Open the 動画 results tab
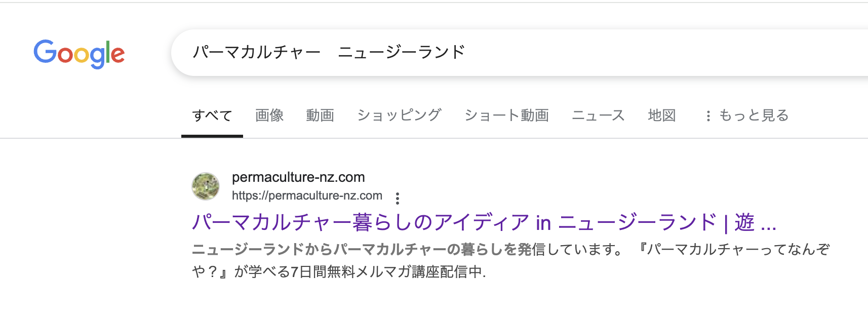The height and width of the screenshot is (314, 868). (x=320, y=116)
